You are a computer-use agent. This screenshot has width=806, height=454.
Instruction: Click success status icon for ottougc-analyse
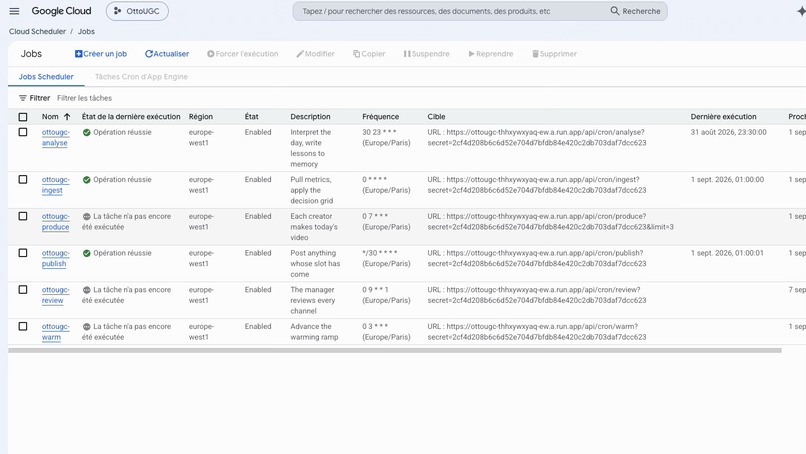[86, 132]
